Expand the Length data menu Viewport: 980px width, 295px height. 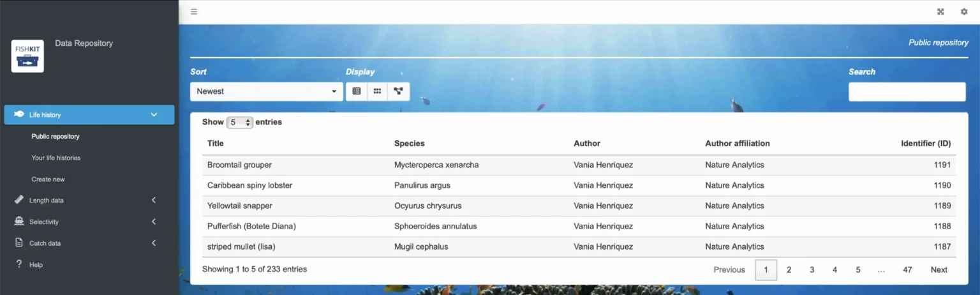point(89,200)
